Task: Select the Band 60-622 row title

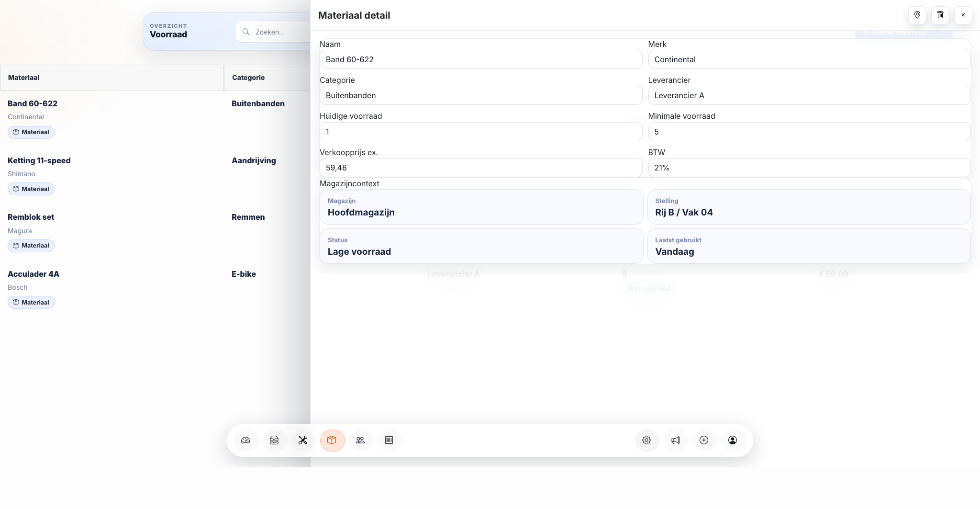Action: click(x=33, y=103)
